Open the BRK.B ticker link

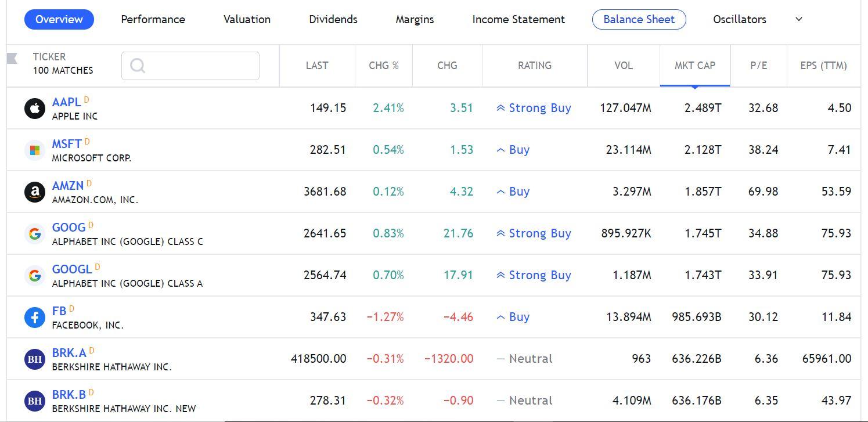pos(69,395)
